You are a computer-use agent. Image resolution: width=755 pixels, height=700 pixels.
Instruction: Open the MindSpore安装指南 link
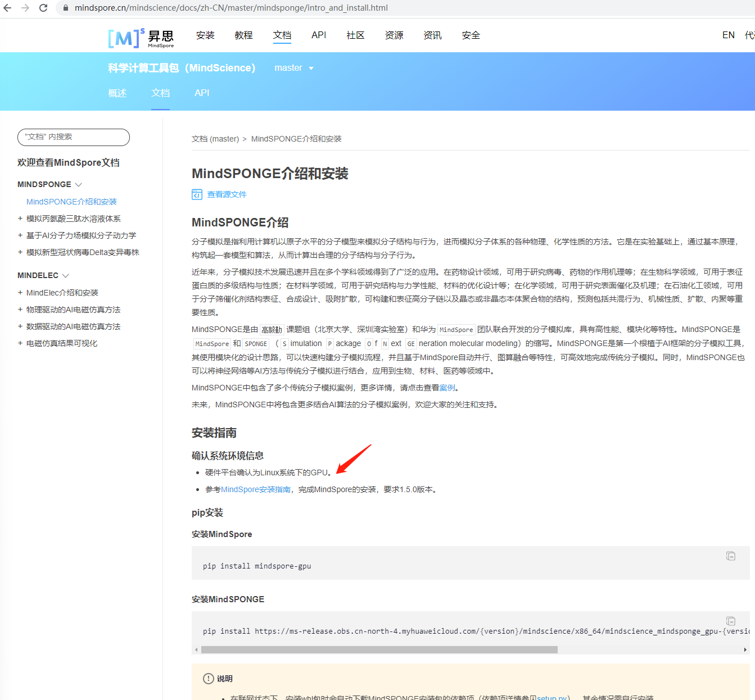click(256, 489)
